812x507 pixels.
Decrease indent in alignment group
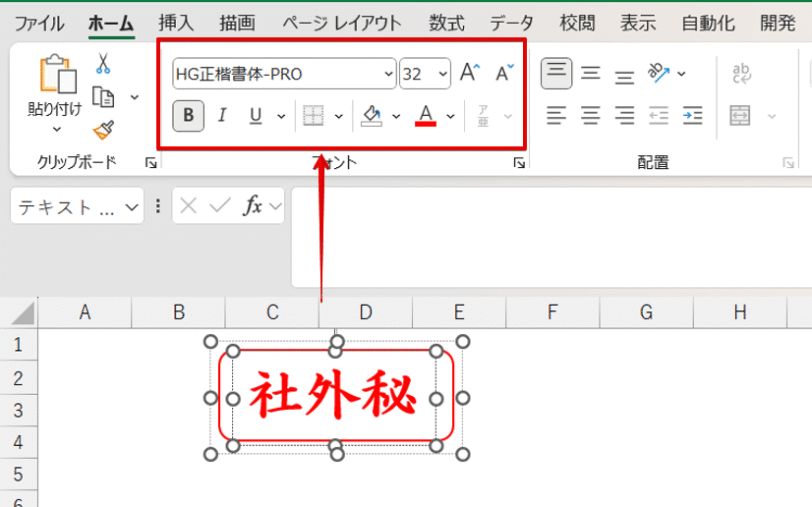coord(658,115)
